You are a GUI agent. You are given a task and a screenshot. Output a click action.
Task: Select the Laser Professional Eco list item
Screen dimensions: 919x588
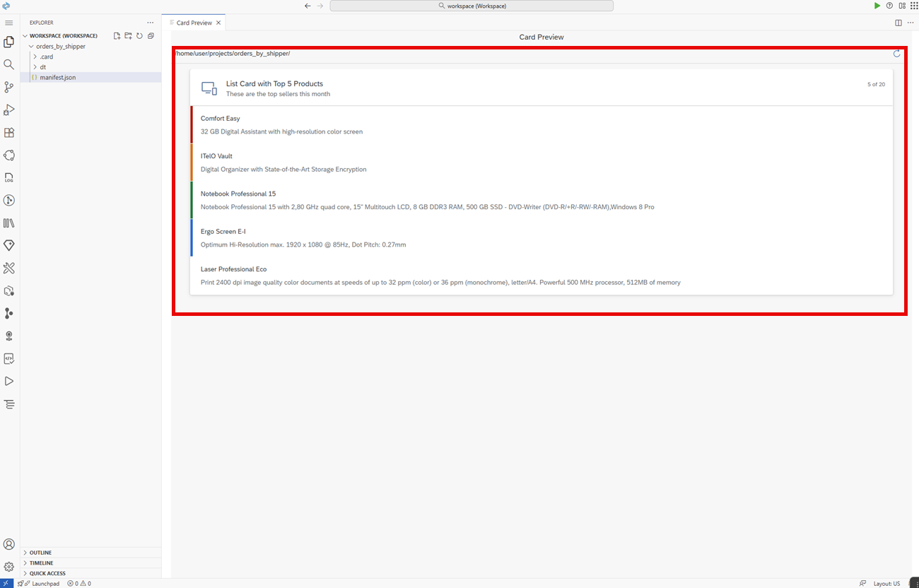click(542, 276)
